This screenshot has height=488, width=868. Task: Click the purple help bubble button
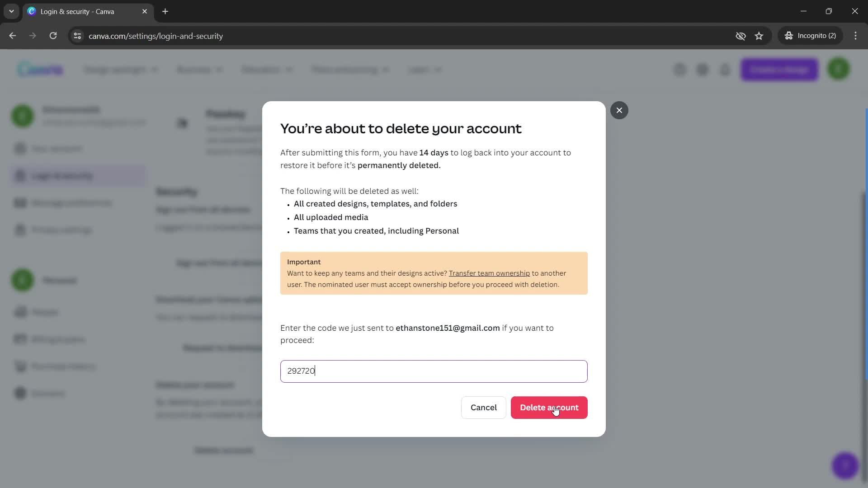(845, 465)
